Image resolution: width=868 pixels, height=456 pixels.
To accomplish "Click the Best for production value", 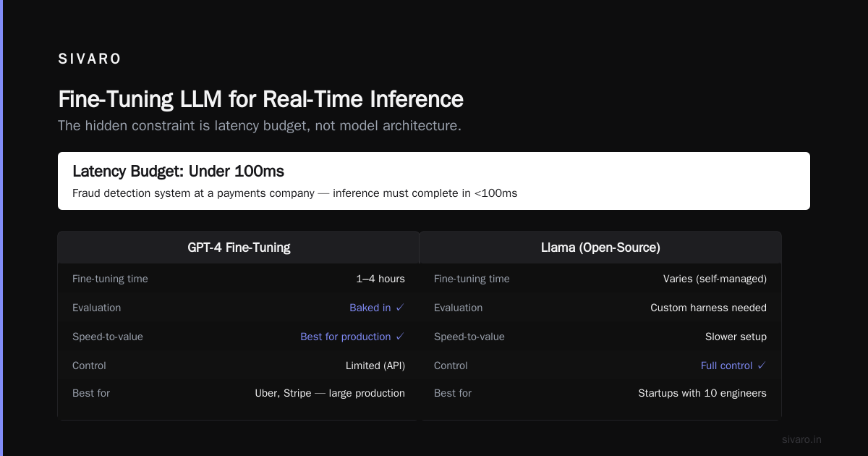I will click(x=346, y=337).
